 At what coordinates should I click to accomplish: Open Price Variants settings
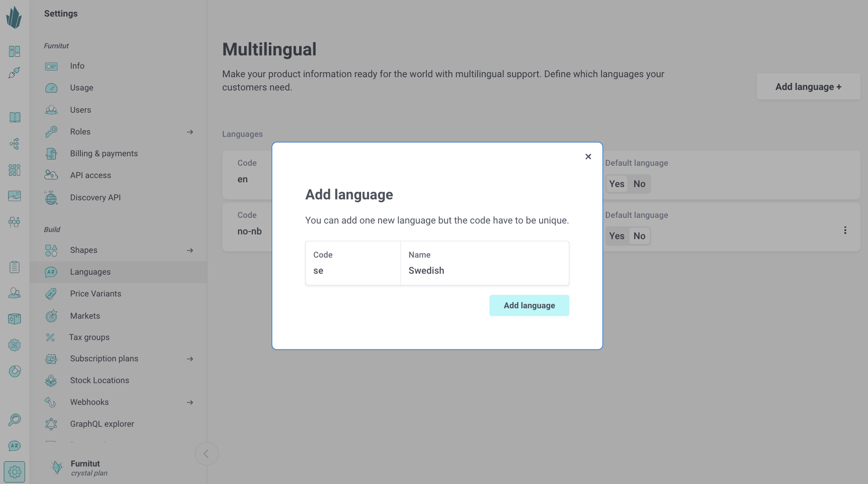tap(96, 294)
